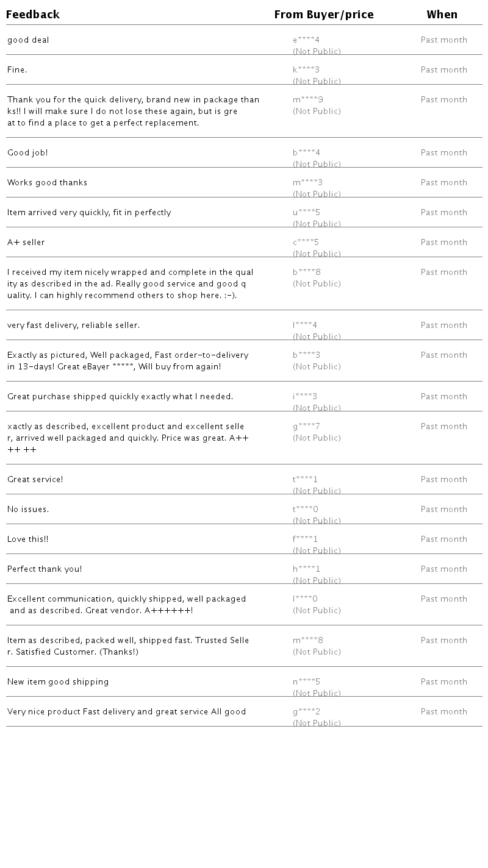Click the When column header
Image resolution: width=488 pixels, height=868 pixels.
[442, 15]
